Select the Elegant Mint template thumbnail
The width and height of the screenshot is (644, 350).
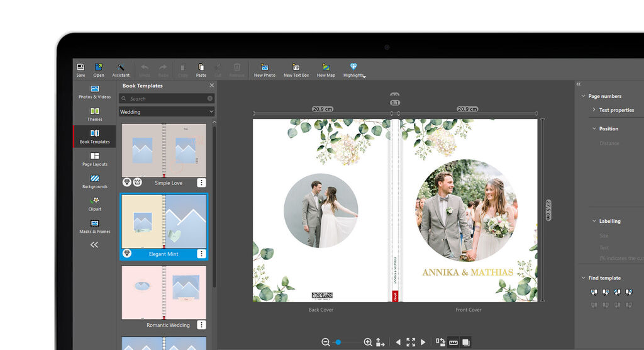(x=164, y=222)
